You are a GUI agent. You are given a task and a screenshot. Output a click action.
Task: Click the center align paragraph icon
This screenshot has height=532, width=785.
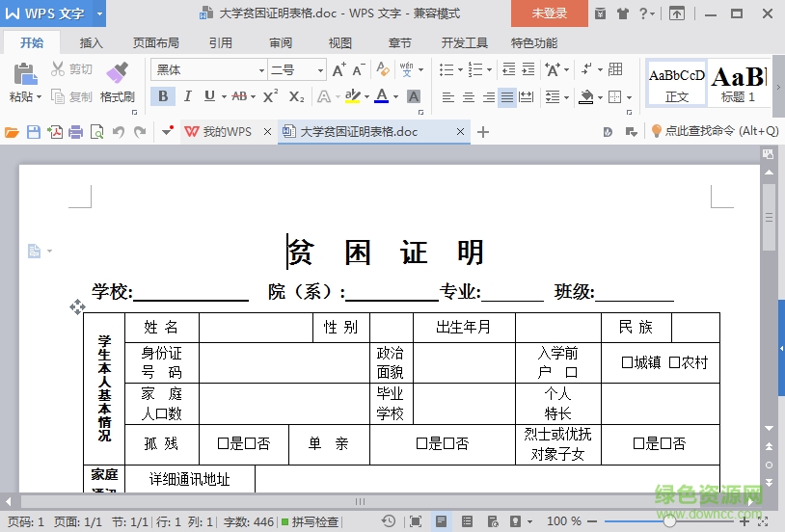tap(468, 97)
